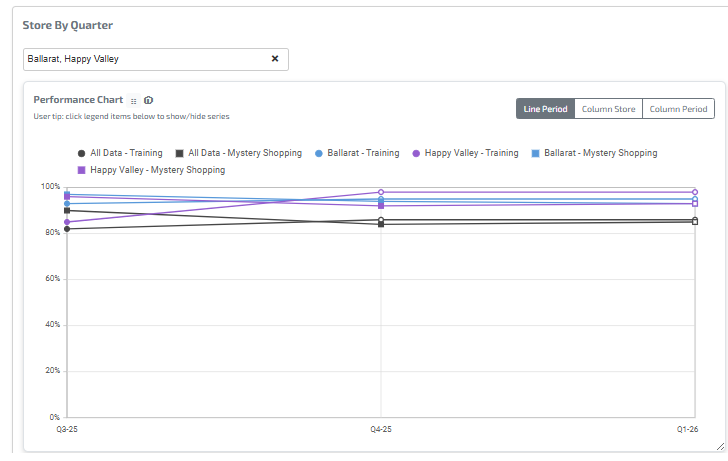Viewport: 728px width, 461px height.
Task: Click All Data Training circle point at Q3-25
Action: tap(67, 229)
